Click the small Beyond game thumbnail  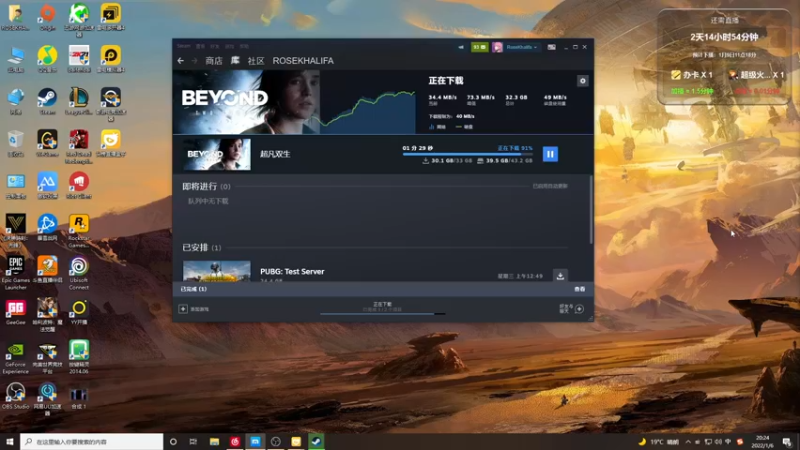click(217, 154)
